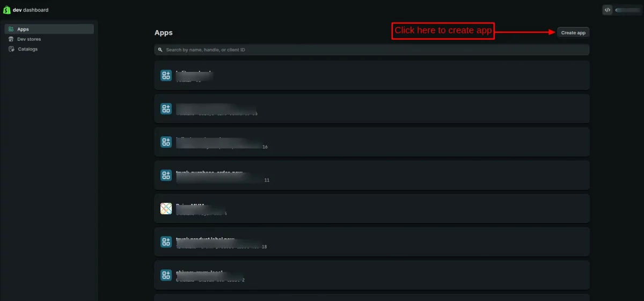The image size is (644, 301).
Task: Open Dev stores from the sidebar
Action: pyautogui.click(x=29, y=39)
